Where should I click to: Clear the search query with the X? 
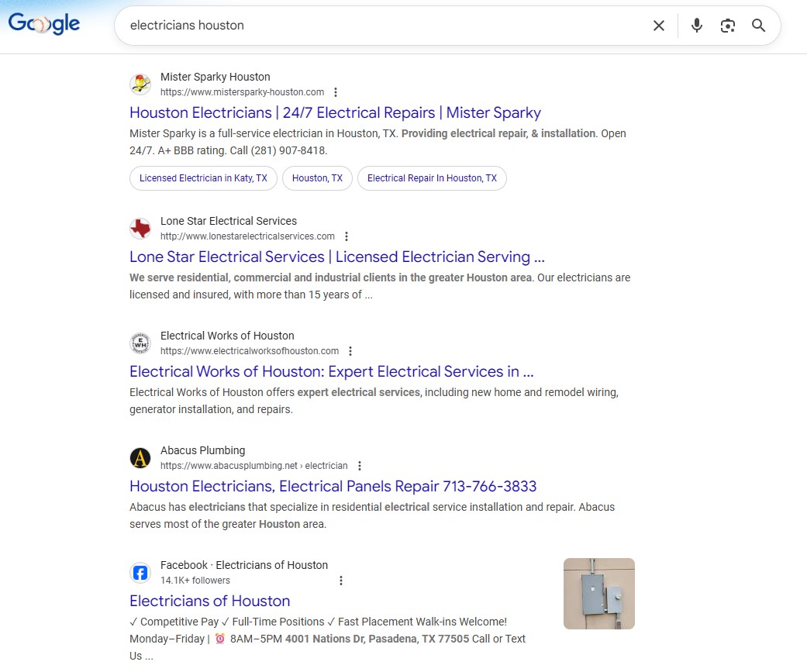coord(658,25)
